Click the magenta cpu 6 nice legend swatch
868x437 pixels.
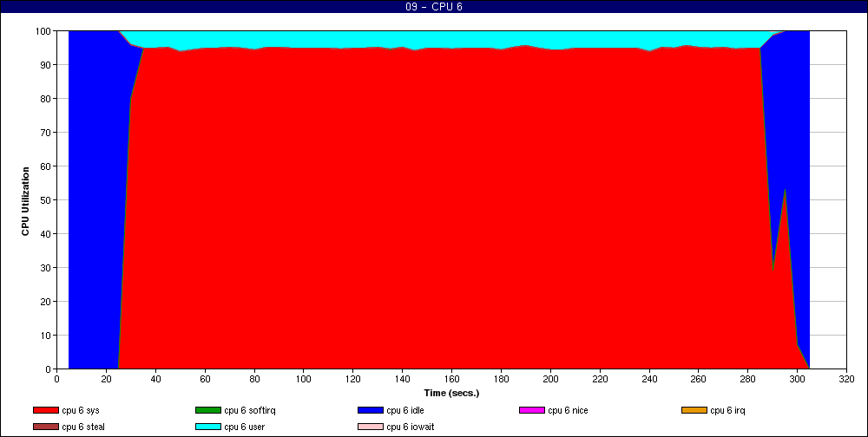531,410
